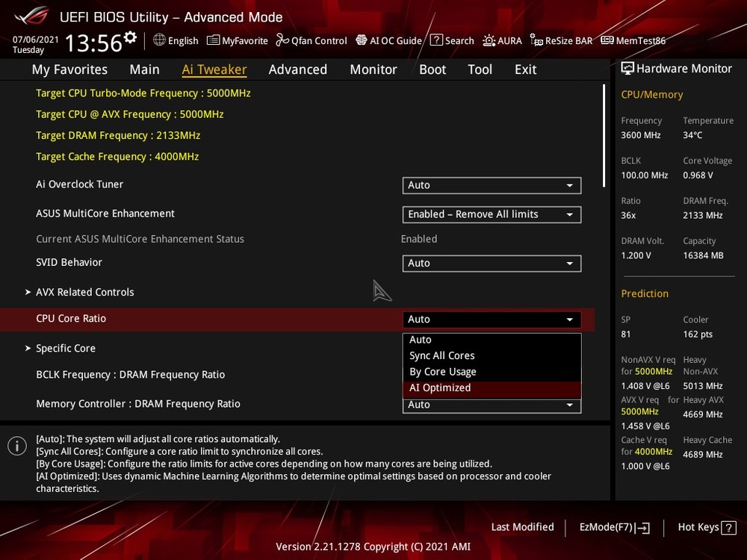747x560 pixels.
Task: Expand the Specific Core submenu
Action: pyautogui.click(x=66, y=348)
